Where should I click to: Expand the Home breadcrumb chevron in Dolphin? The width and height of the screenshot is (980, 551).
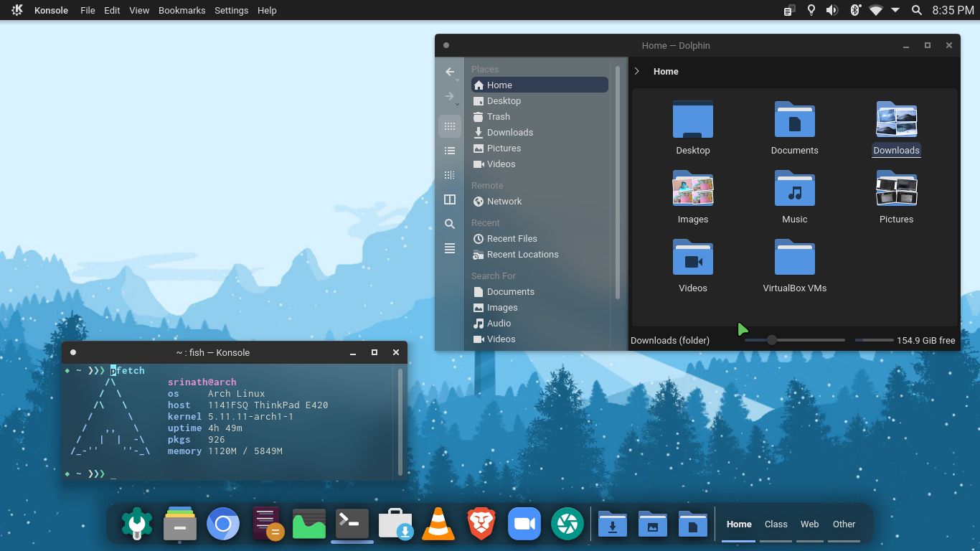pyautogui.click(x=636, y=71)
